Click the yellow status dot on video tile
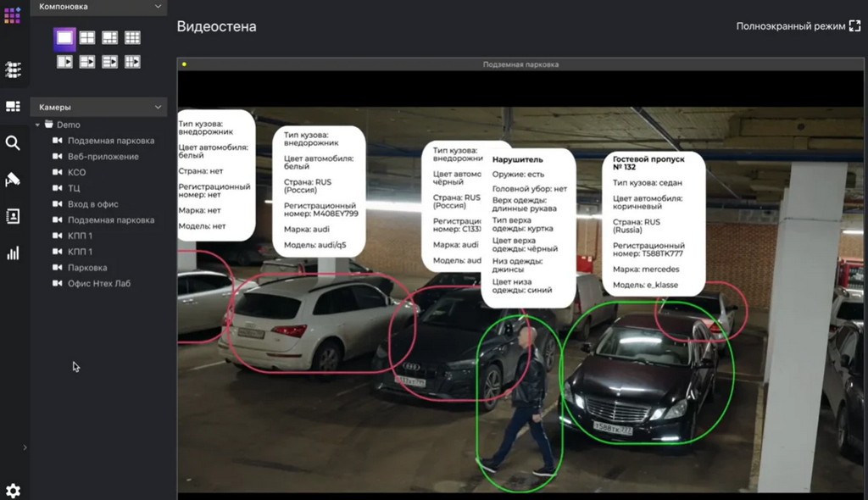 [184, 64]
